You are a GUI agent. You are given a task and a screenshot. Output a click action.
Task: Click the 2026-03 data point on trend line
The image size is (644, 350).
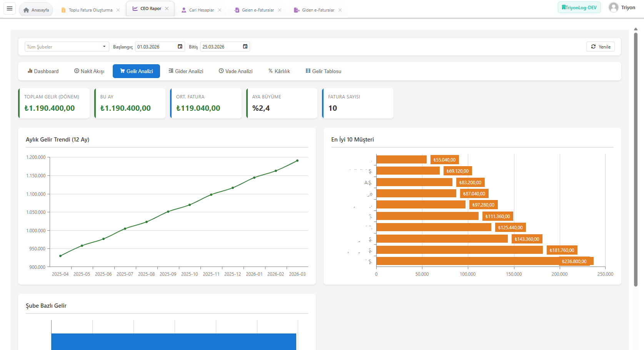tap(297, 161)
